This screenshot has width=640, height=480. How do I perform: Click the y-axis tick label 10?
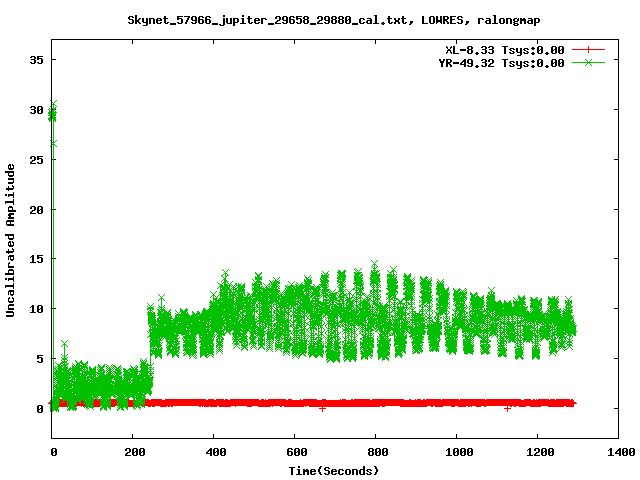tap(36, 309)
